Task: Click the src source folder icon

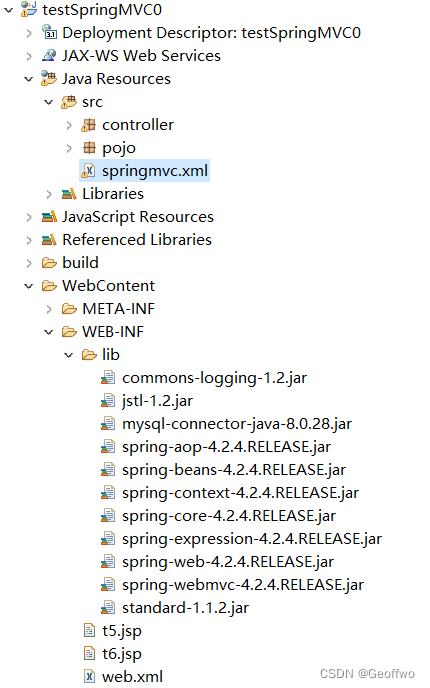Action: pos(69,102)
